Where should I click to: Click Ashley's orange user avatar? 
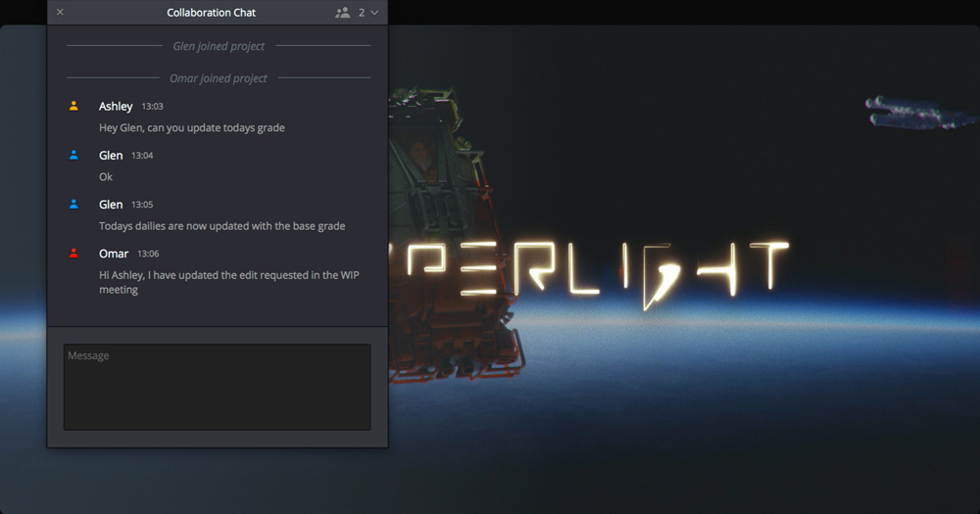tap(73, 106)
